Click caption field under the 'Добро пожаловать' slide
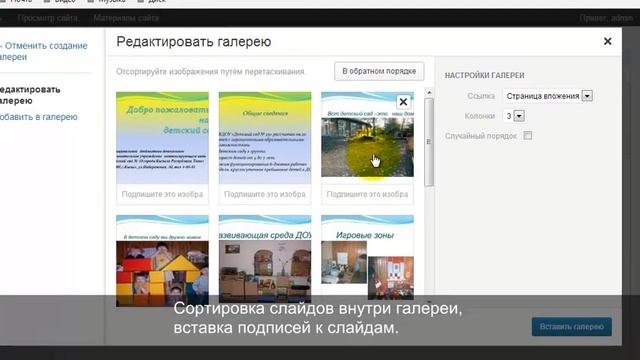This screenshot has width=640, height=360. (x=162, y=194)
